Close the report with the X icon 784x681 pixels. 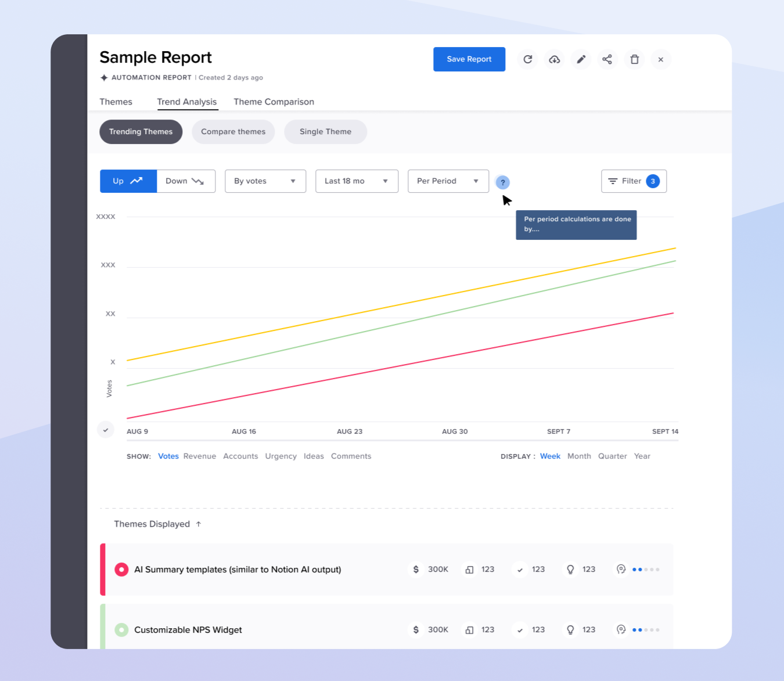point(661,59)
